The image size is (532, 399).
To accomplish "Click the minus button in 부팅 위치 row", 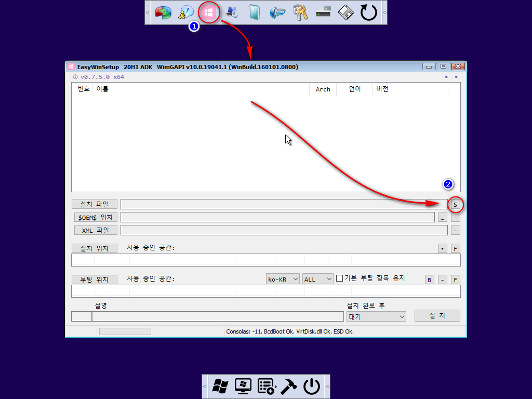I will tap(443, 280).
